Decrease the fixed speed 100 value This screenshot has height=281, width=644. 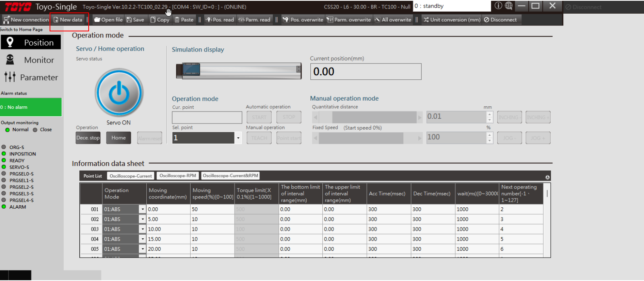490,141
